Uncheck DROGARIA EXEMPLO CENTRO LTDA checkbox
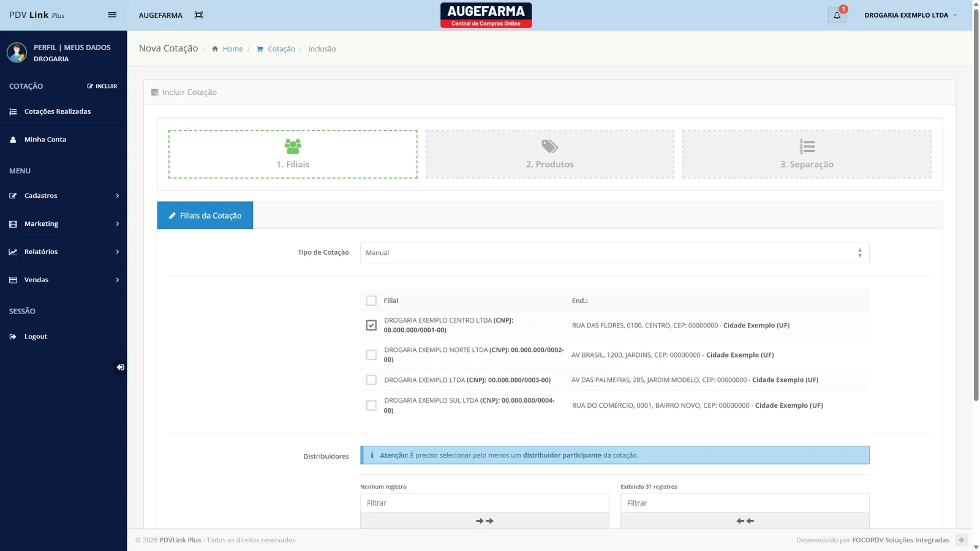The width and height of the screenshot is (980, 551). point(371,325)
